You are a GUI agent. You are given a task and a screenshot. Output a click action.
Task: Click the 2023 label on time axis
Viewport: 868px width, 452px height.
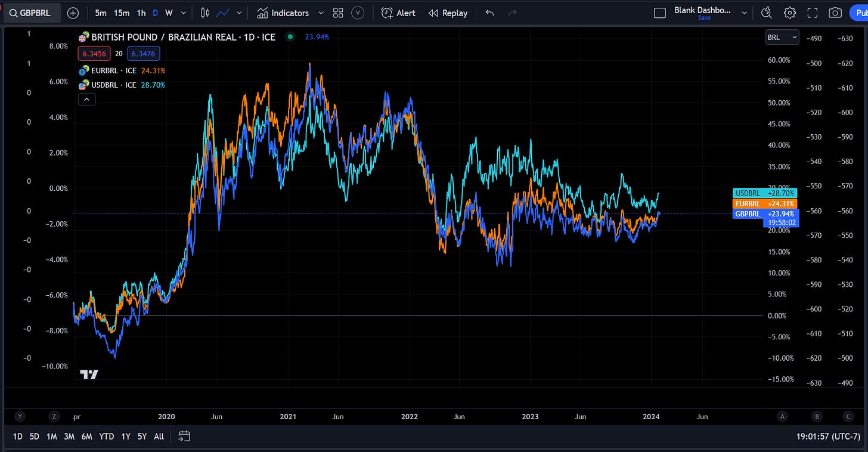click(530, 417)
